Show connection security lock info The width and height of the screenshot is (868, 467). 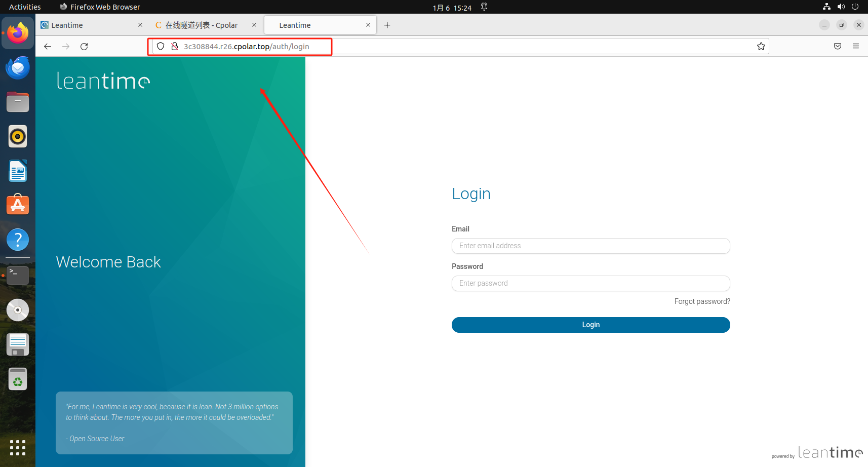[x=175, y=47]
